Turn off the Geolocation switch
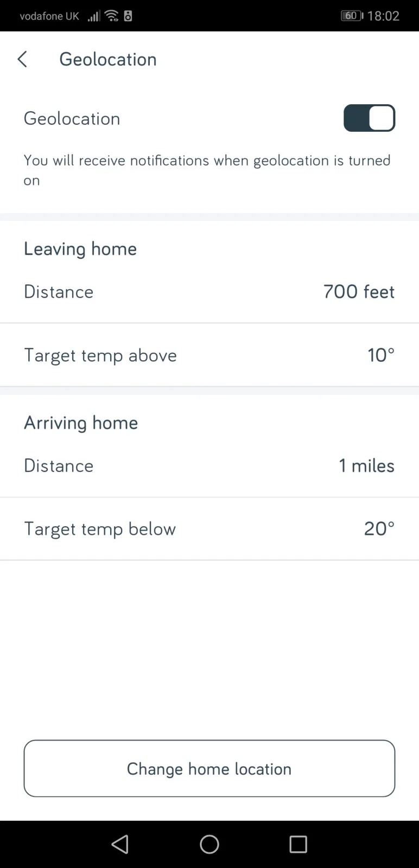419x868 pixels. pos(369,118)
